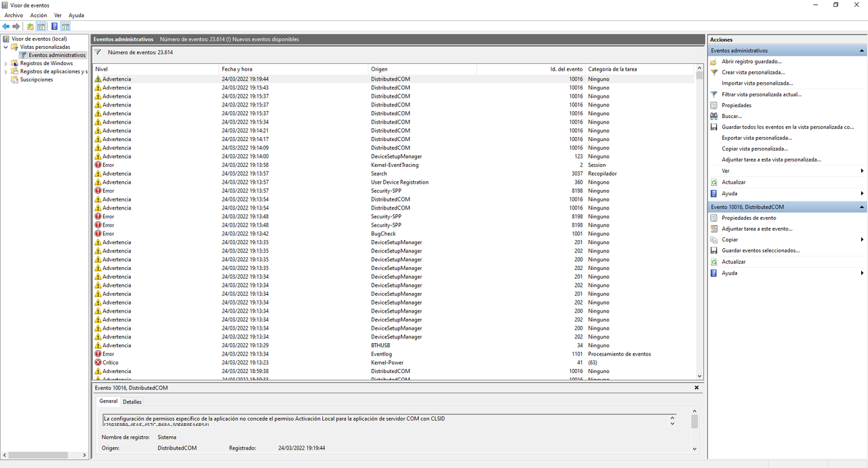Open the Ver submenu arrow in Acciones

pyautogui.click(x=862, y=171)
